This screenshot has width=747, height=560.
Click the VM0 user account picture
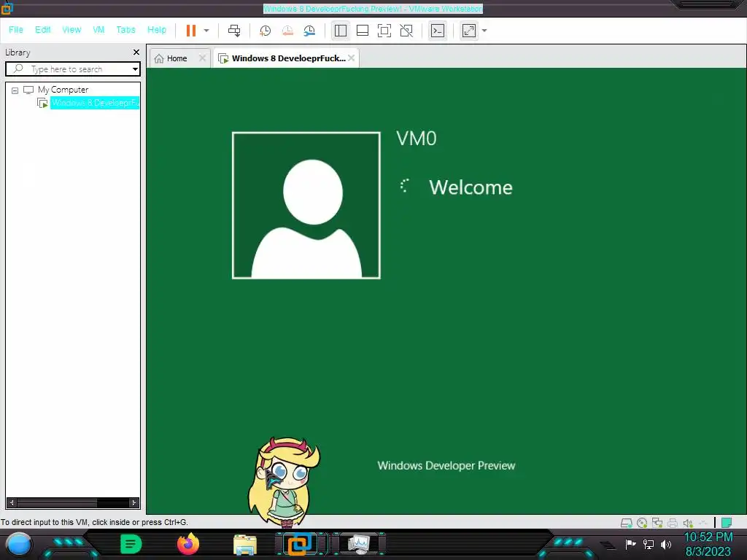[306, 205]
